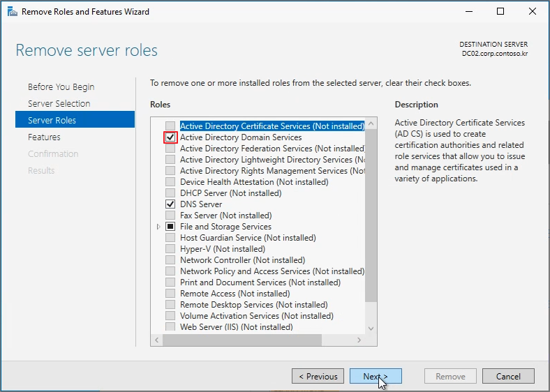
Task: Click Network Controller checkbox
Action: pyautogui.click(x=170, y=259)
